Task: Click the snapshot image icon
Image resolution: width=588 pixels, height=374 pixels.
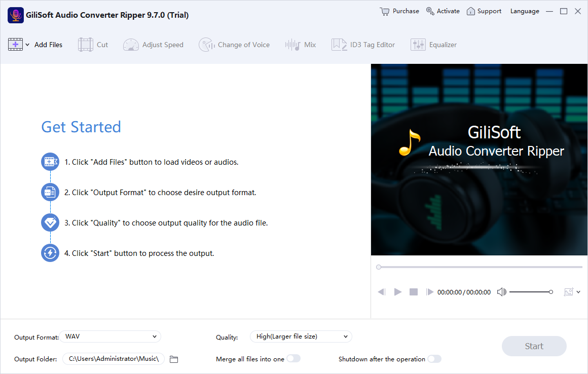Action: (x=569, y=292)
